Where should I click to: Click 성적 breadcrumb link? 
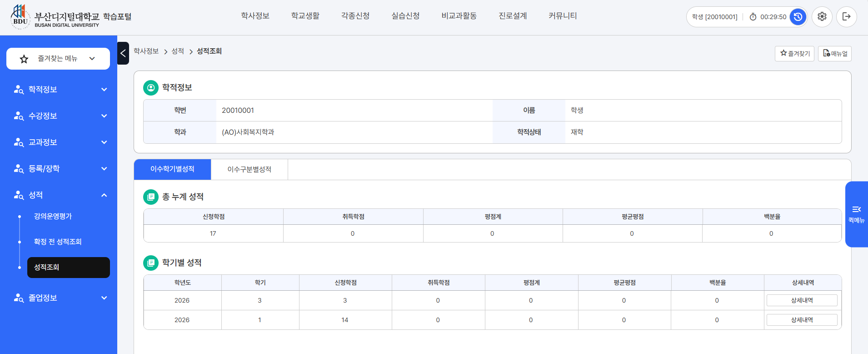click(x=178, y=51)
